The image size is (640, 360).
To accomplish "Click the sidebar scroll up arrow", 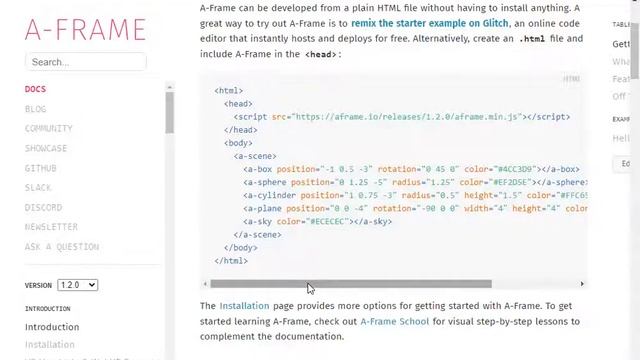I will 170,87.
